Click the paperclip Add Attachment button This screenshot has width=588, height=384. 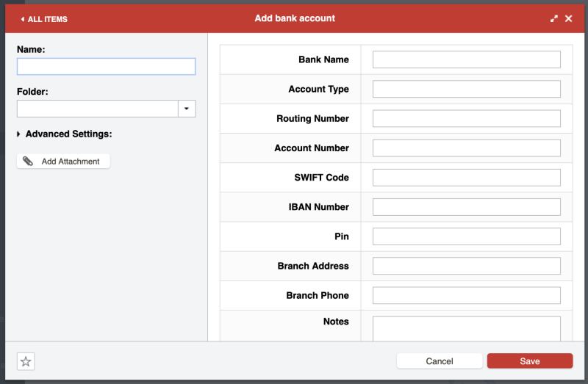click(63, 162)
